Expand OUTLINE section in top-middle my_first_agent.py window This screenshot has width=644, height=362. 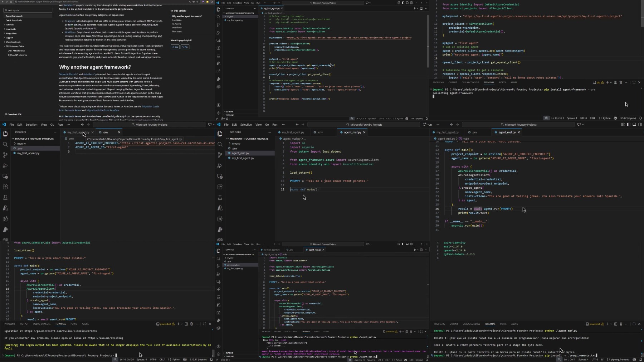(229, 112)
